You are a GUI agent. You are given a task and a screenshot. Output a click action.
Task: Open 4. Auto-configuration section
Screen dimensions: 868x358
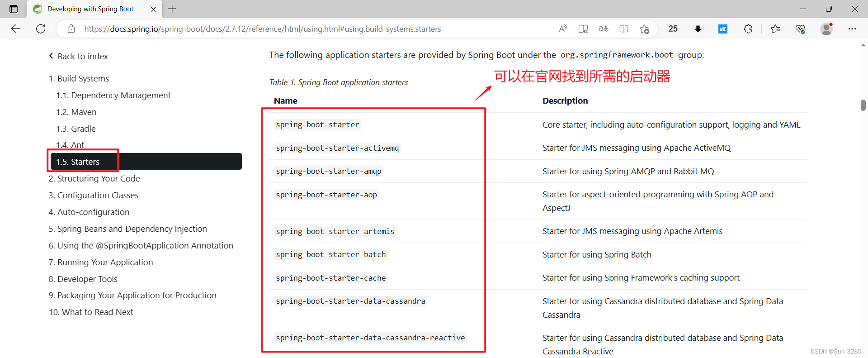pyautogui.click(x=89, y=212)
